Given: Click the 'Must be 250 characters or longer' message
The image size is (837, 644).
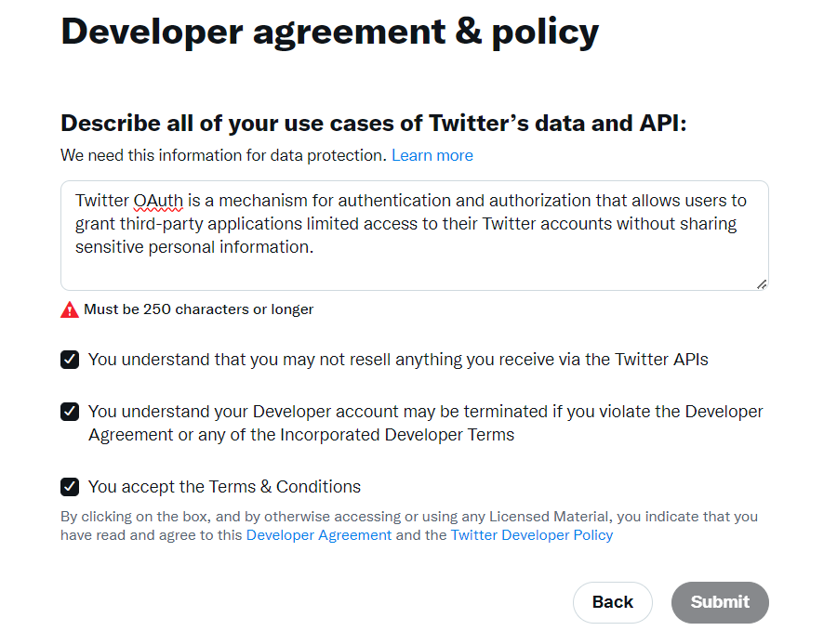Looking at the screenshot, I should (199, 309).
